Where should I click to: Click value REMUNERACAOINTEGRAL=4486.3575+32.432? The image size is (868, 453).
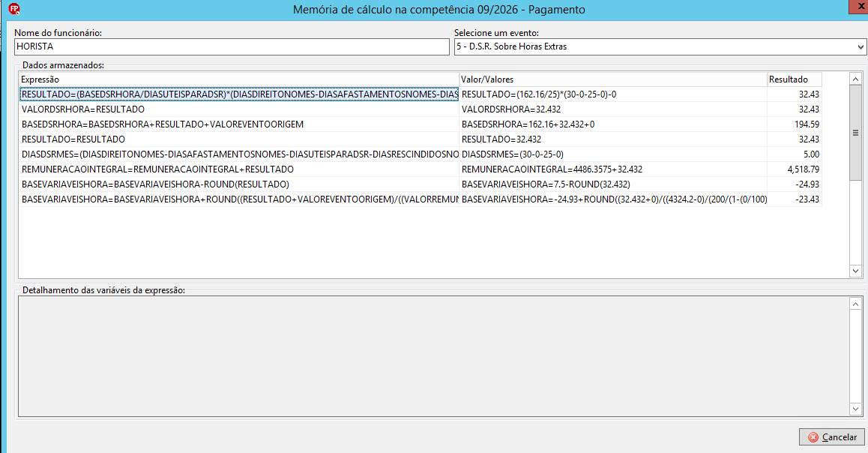click(x=552, y=169)
